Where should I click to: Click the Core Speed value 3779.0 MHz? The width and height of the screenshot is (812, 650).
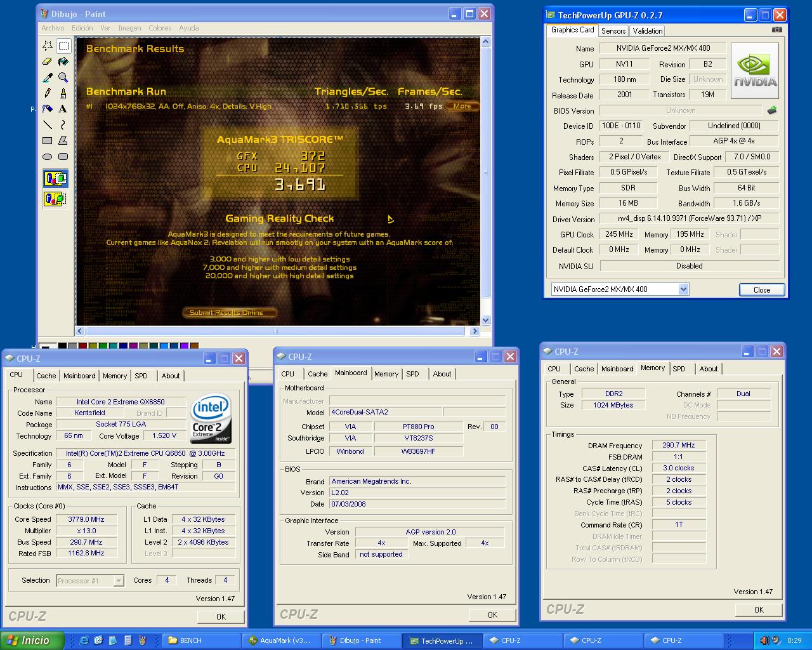tap(86, 519)
